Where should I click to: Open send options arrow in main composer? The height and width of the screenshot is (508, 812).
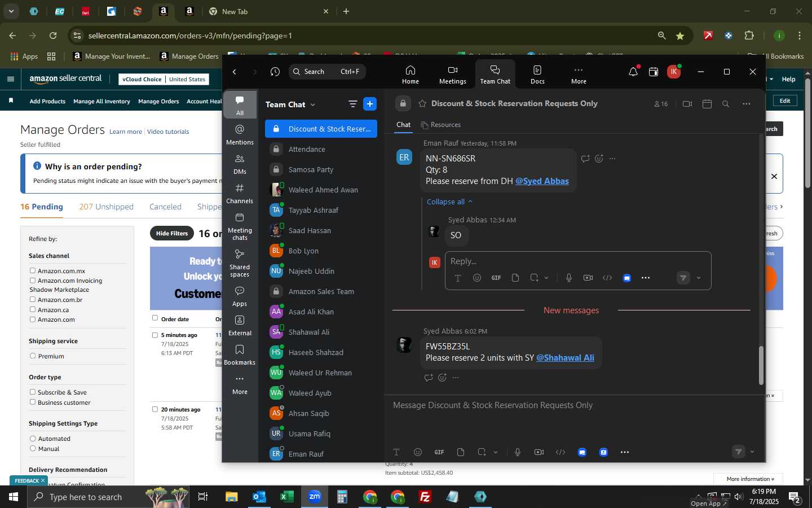(752, 452)
